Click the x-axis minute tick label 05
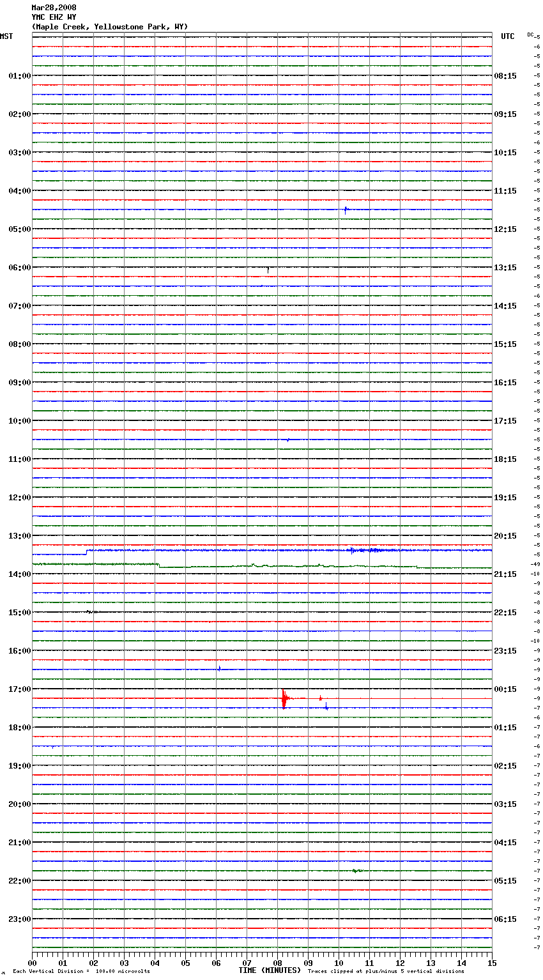 pos(185,963)
